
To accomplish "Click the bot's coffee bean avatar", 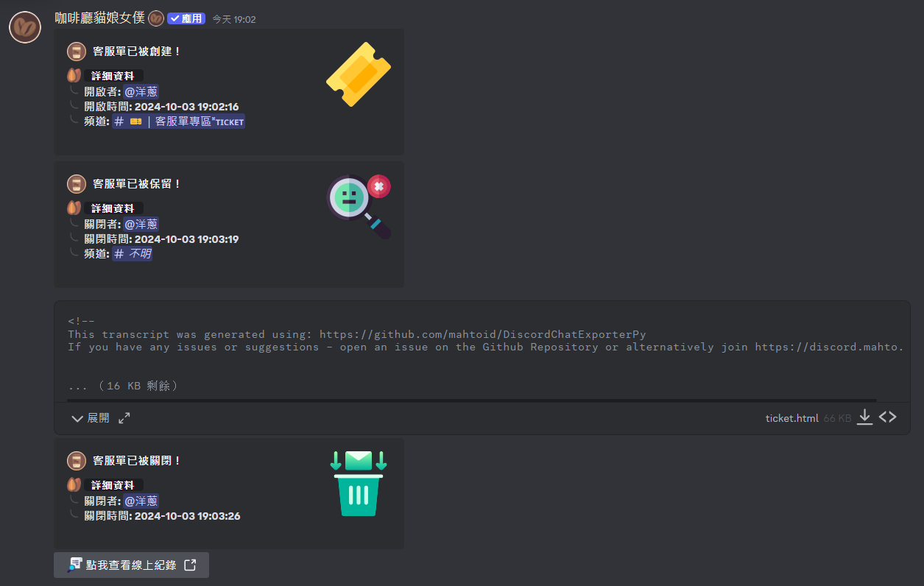I will (x=24, y=27).
